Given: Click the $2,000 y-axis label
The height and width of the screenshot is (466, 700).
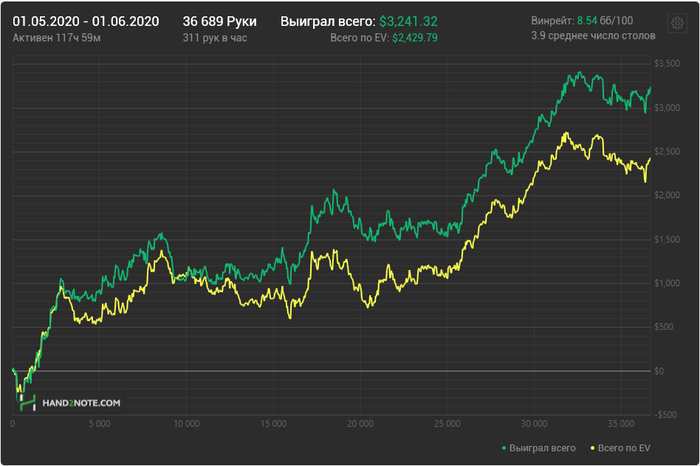Looking at the screenshot, I should [667, 195].
